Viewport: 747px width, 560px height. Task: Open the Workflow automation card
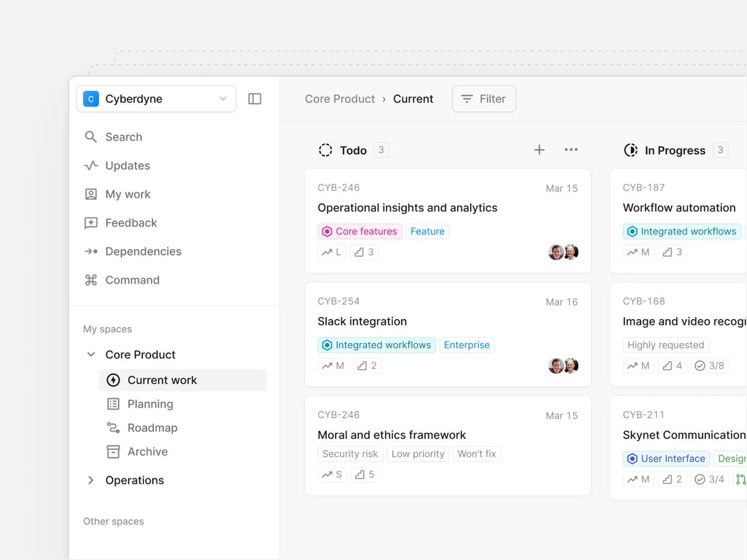pos(679,220)
